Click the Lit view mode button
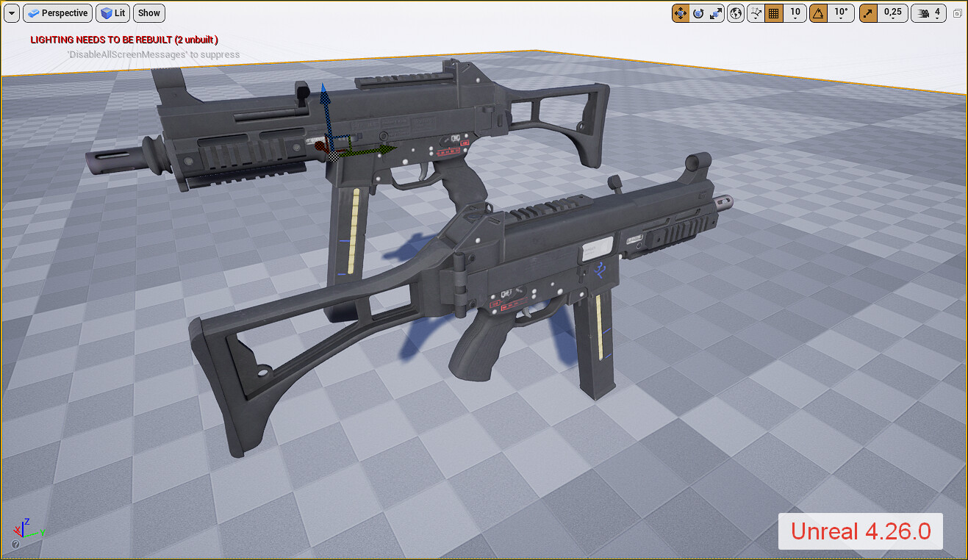This screenshot has height=560, width=968. pyautogui.click(x=112, y=12)
